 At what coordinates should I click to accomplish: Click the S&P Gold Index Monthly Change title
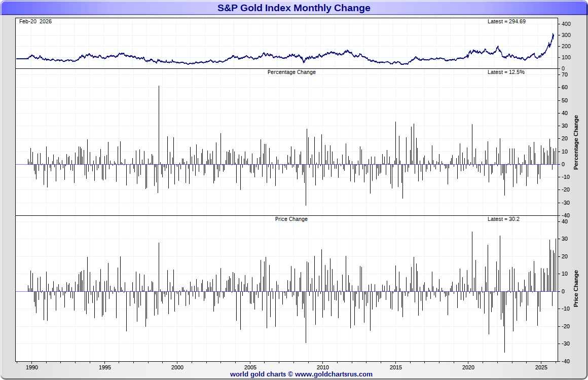click(293, 8)
